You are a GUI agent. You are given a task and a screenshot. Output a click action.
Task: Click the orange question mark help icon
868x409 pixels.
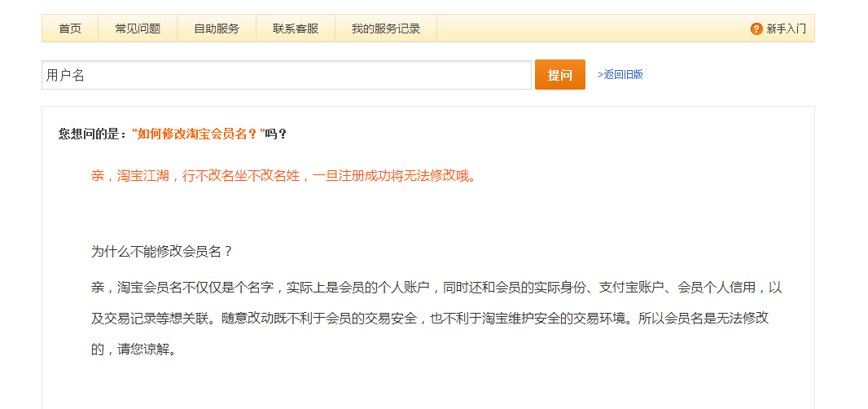click(x=756, y=29)
